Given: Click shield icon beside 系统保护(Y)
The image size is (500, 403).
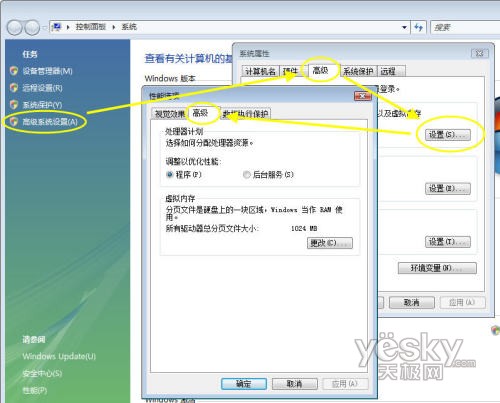Looking at the screenshot, I should click(14, 105).
